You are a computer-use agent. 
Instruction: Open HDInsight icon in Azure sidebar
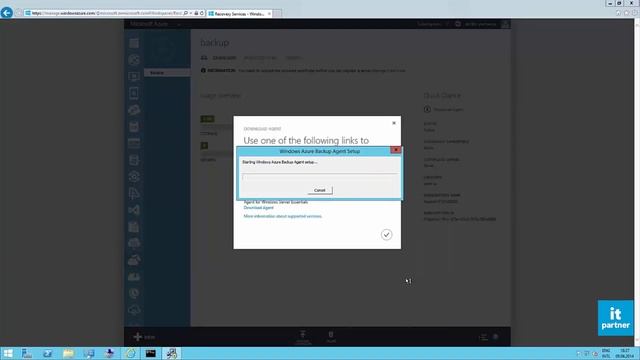pos(134,160)
